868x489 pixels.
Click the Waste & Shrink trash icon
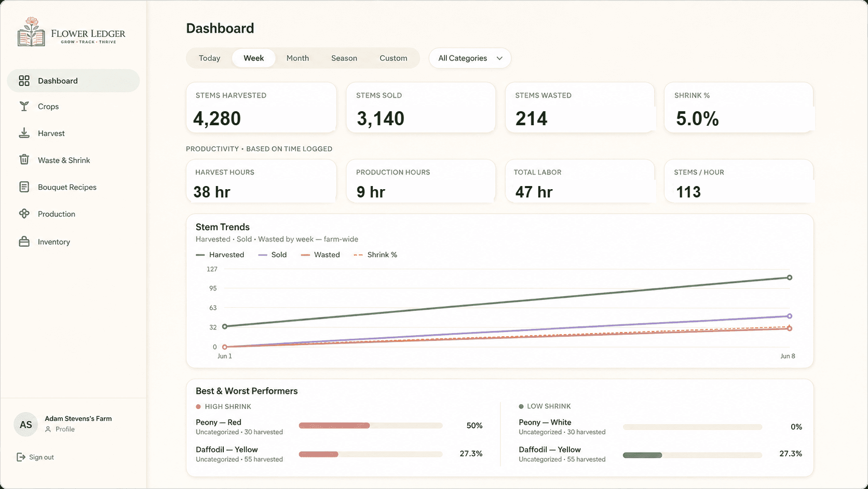24,160
